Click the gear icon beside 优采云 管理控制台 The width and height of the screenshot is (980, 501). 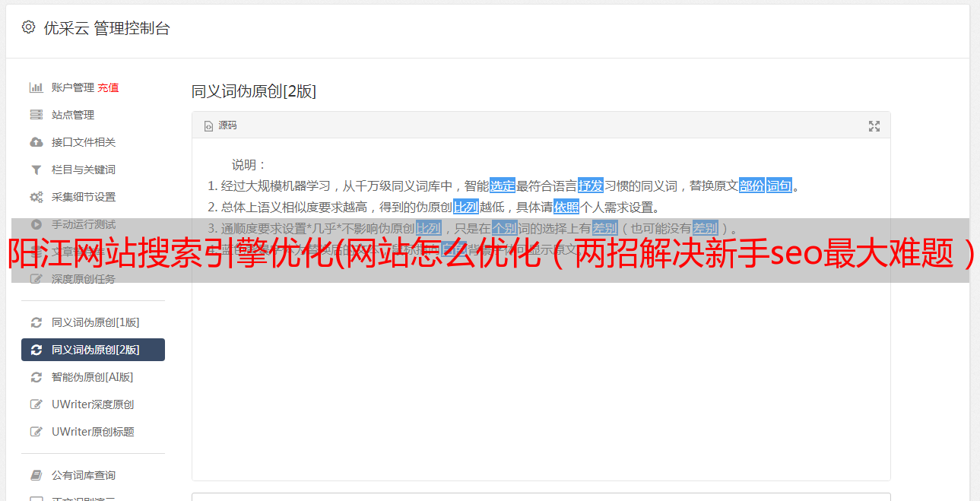pos(28,27)
